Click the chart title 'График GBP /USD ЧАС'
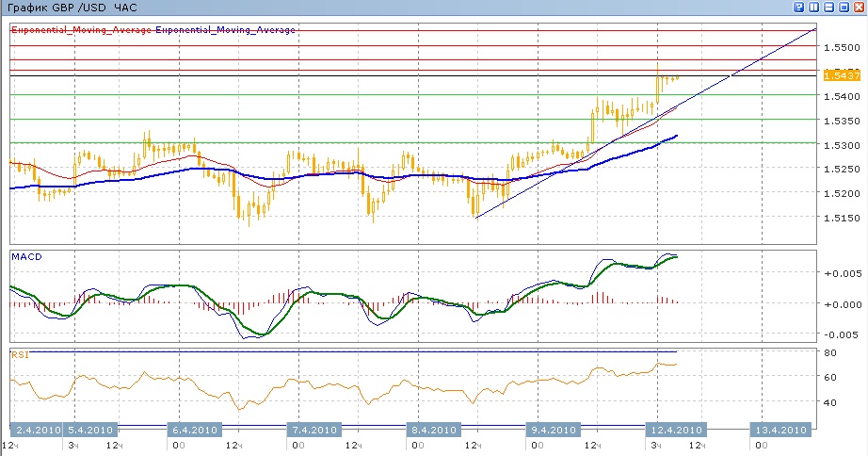Viewport: 868px width, 456px height. tap(58, 8)
